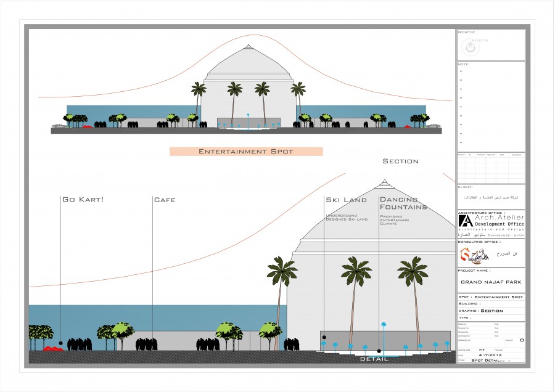
Task: Click the North compass symbol
Action: point(471,47)
